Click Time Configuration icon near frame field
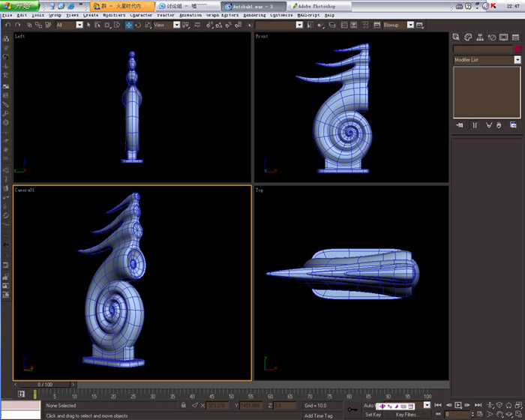525x420 pixels. click(480, 414)
